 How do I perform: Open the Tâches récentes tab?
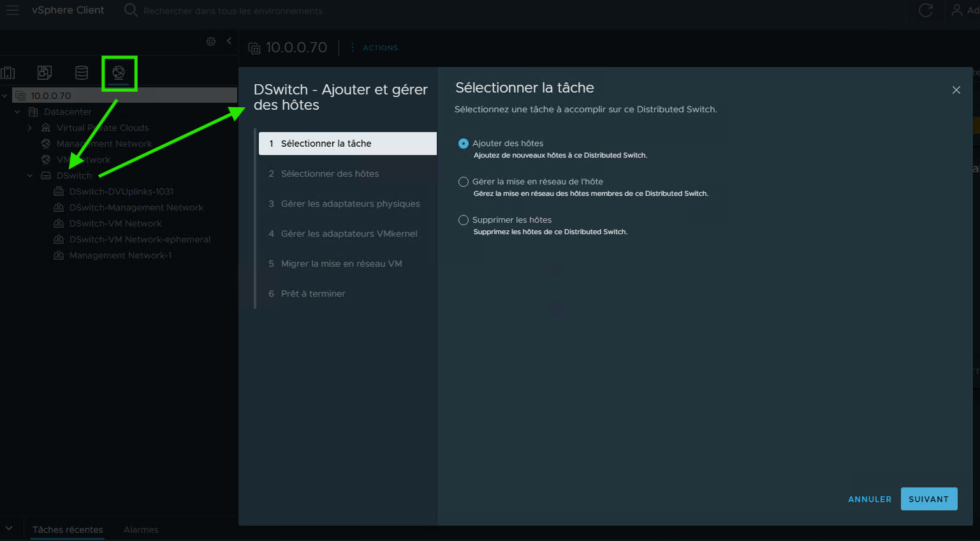(x=68, y=530)
